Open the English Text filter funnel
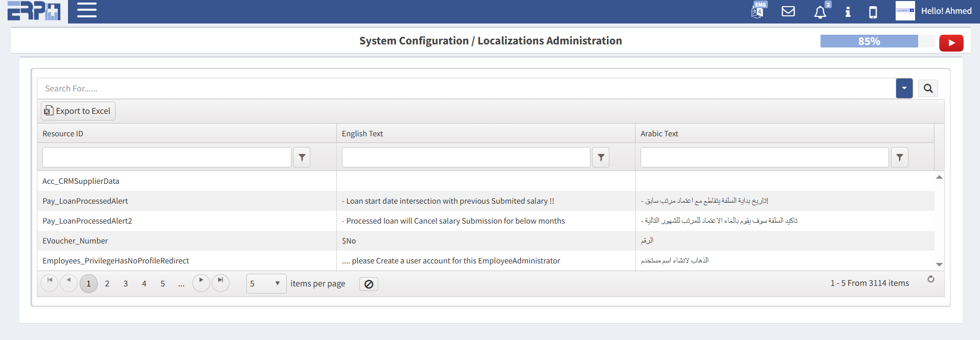Viewport: 980px width, 340px height. [x=601, y=157]
